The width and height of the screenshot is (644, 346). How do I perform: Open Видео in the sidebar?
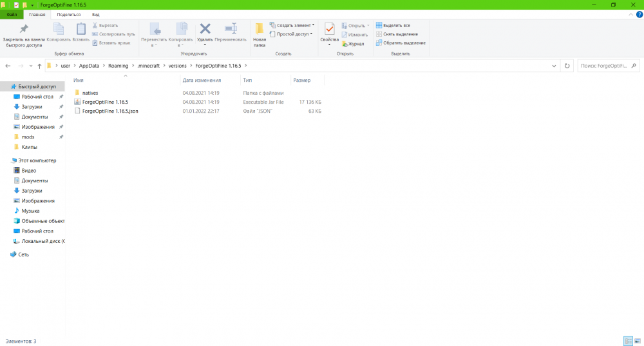(x=29, y=171)
